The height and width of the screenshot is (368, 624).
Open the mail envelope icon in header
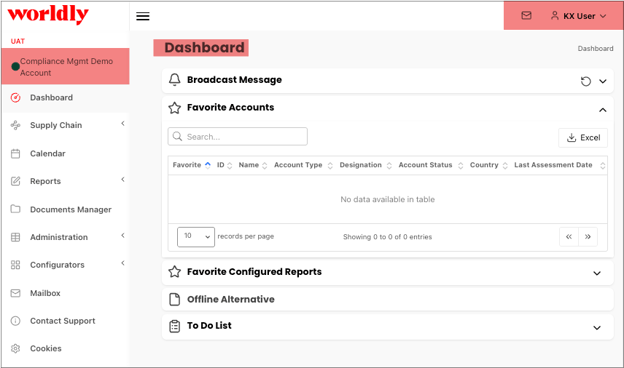pos(526,16)
